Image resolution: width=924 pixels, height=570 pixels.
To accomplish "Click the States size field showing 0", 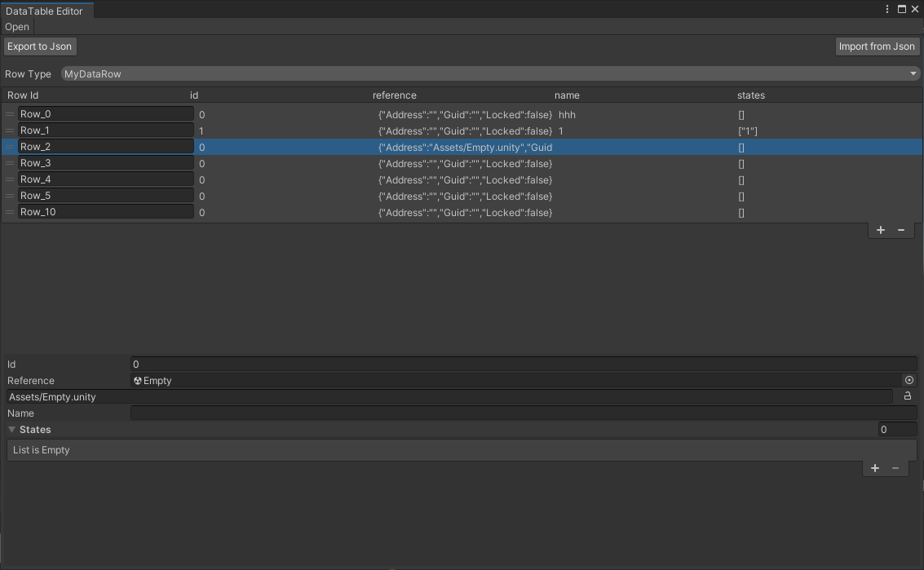I will coord(895,429).
